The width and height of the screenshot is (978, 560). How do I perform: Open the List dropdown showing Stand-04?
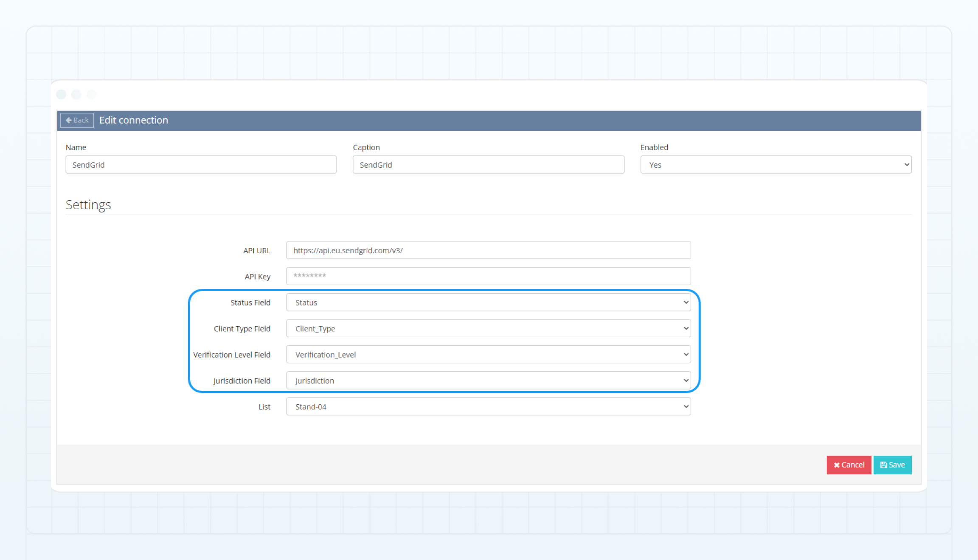click(x=488, y=406)
